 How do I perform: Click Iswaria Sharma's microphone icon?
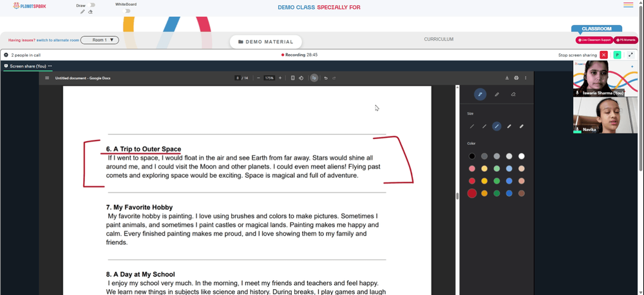coord(578,93)
